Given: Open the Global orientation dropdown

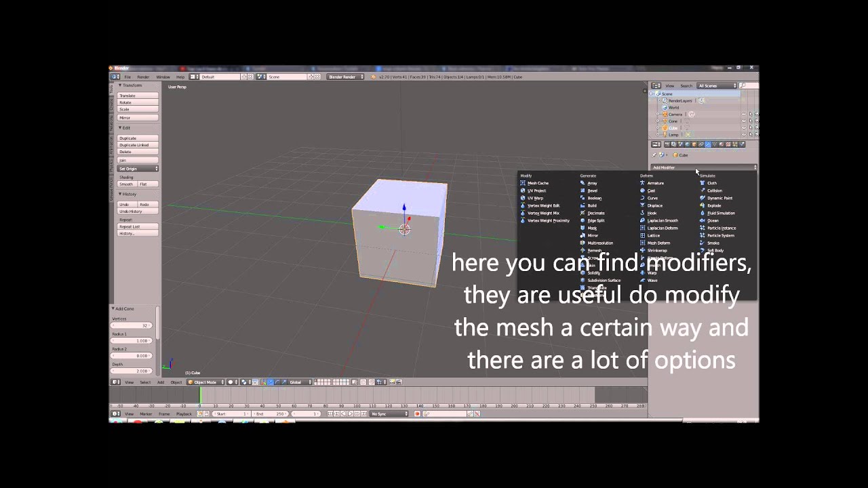Looking at the screenshot, I should click(x=299, y=382).
